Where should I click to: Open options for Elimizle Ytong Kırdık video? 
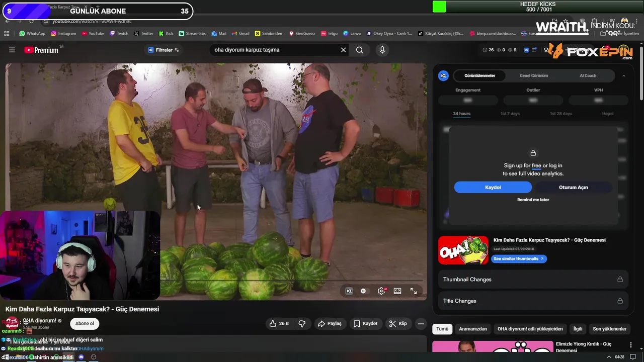[631, 345]
